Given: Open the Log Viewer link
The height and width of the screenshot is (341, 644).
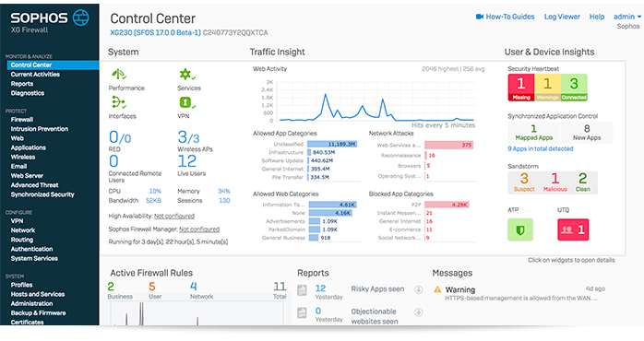Looking at the screenshot, I should pyautogui.click(x=562, y=17).
